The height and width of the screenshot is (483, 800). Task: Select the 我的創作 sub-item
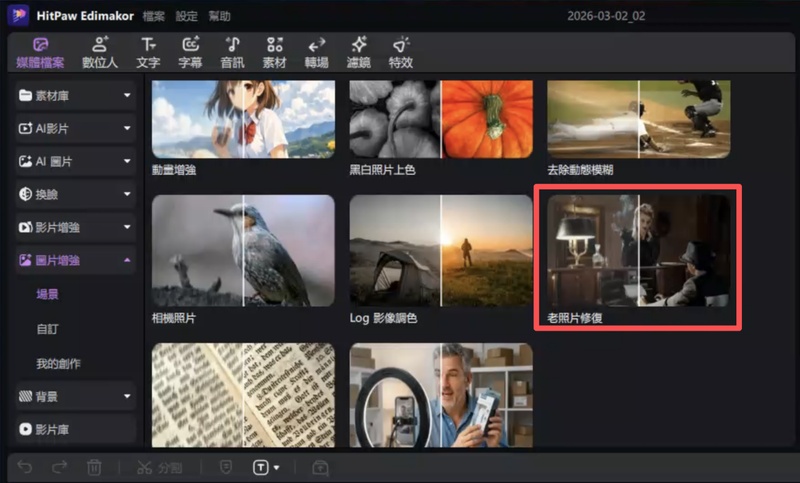(58, 364)
